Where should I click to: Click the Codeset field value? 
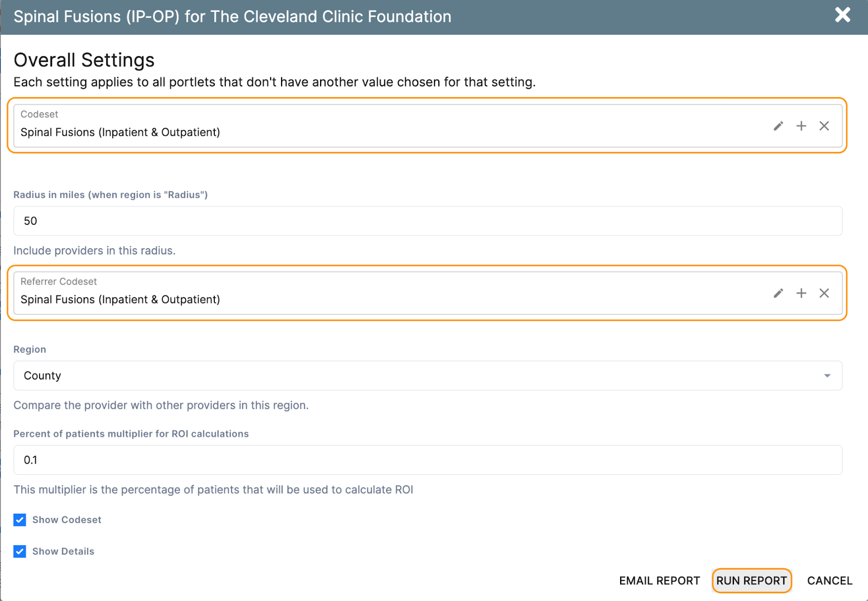pyautogui.click(x=120, y=132)
